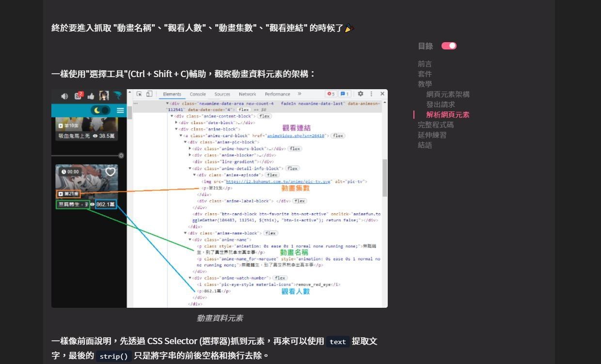601x364 pixels.
Task: Select the inspect element tool in DevTools
Action: point(140,94)
